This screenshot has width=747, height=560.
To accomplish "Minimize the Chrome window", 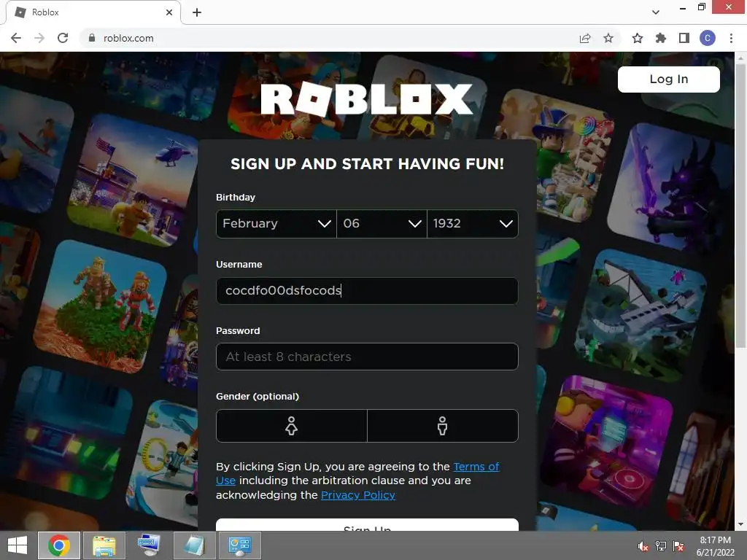I will [x=683, y=7].
